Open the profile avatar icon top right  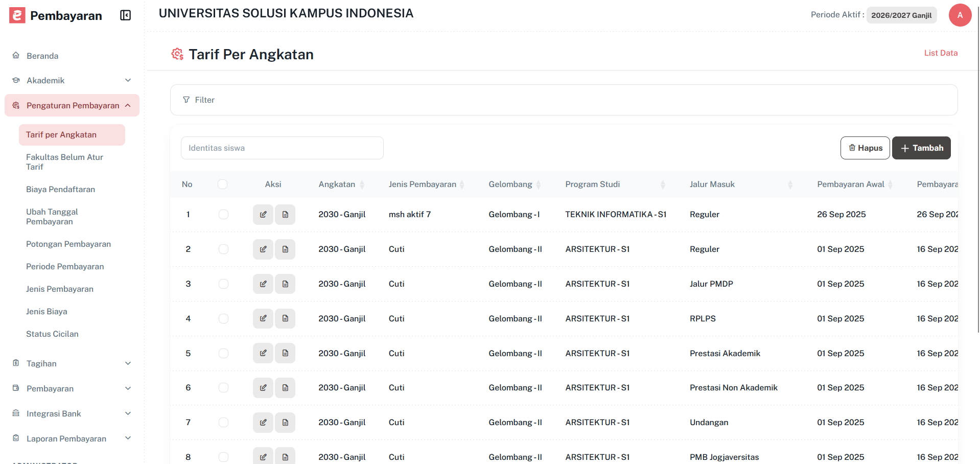(x=960, y=15)
